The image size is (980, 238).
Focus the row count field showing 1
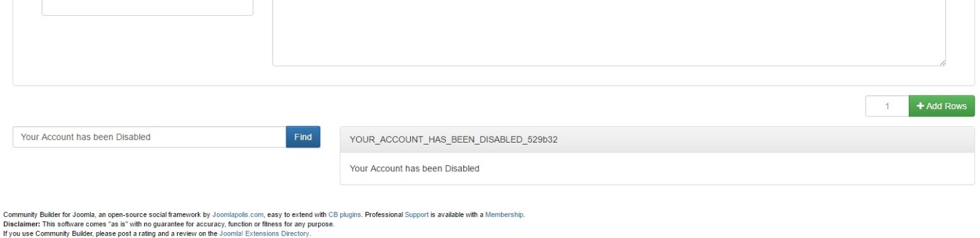[887, 106]
